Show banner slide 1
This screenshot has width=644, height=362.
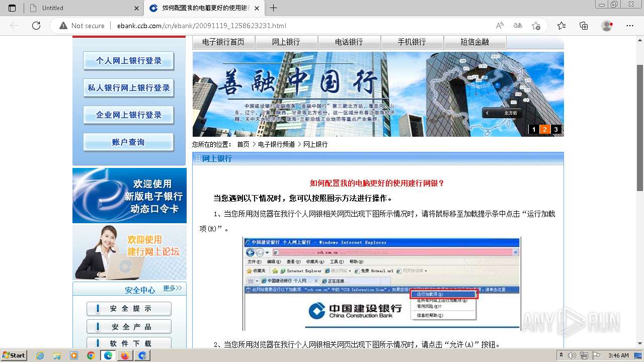point(534,130)
